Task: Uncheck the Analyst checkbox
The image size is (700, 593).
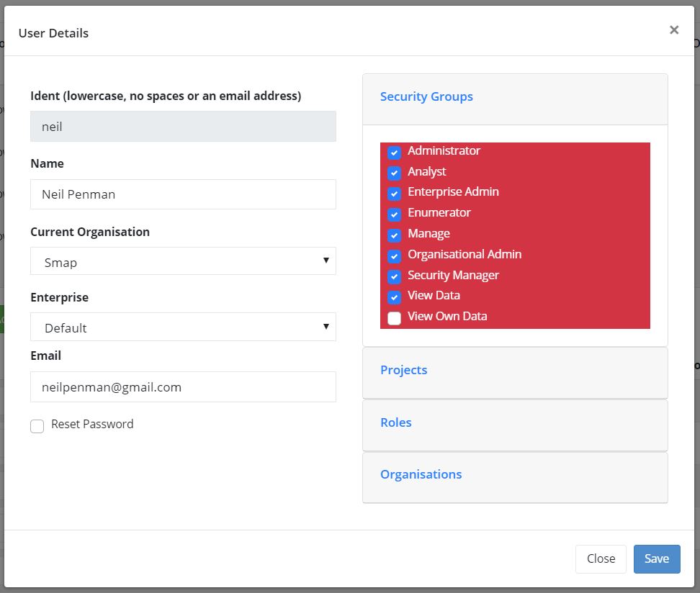Action: tap(394, 173)
